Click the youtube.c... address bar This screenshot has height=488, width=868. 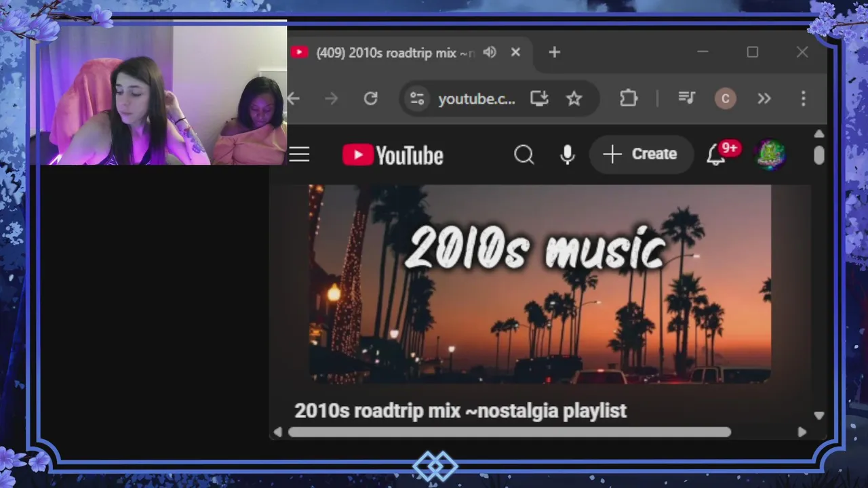pos(477,99)
